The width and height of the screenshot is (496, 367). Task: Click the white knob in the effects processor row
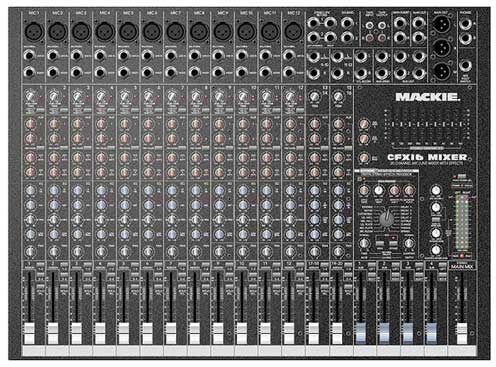pyautogui.click(x=379, y=191)
